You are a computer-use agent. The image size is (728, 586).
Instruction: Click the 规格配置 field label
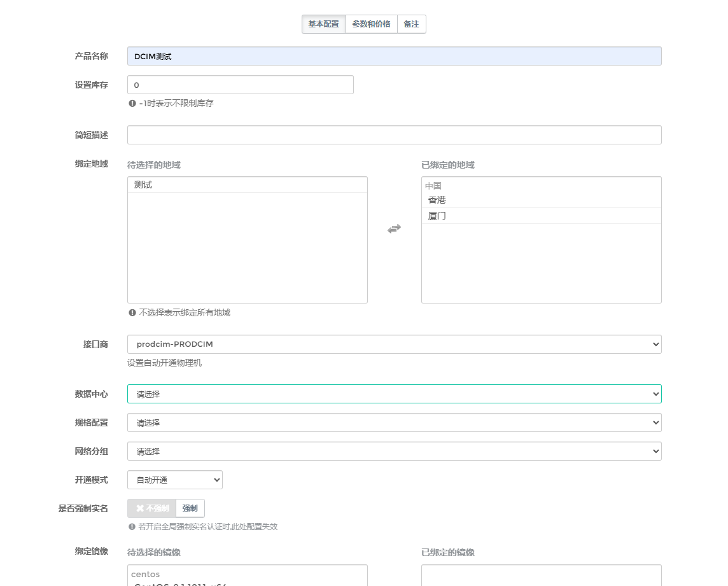pos(92,423)
